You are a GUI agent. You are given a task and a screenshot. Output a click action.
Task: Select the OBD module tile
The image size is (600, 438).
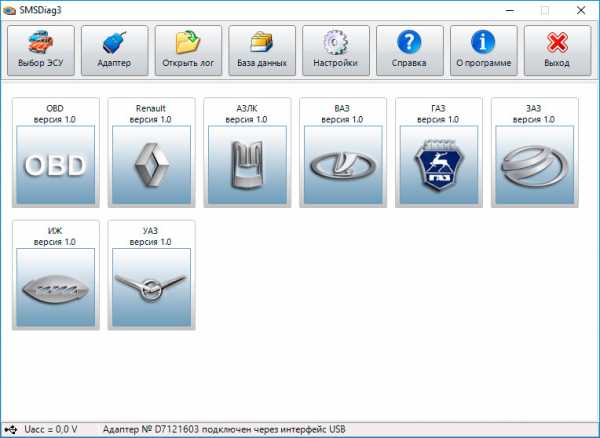pos(56,153)
